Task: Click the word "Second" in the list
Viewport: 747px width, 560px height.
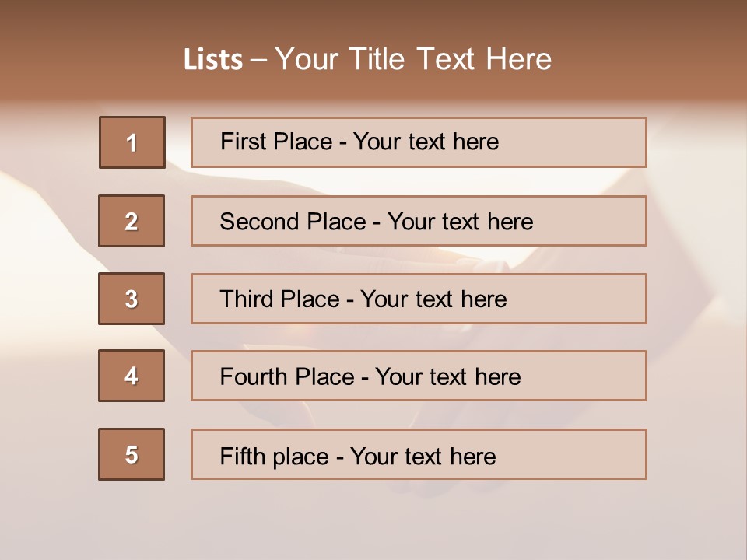Action: 260,222
